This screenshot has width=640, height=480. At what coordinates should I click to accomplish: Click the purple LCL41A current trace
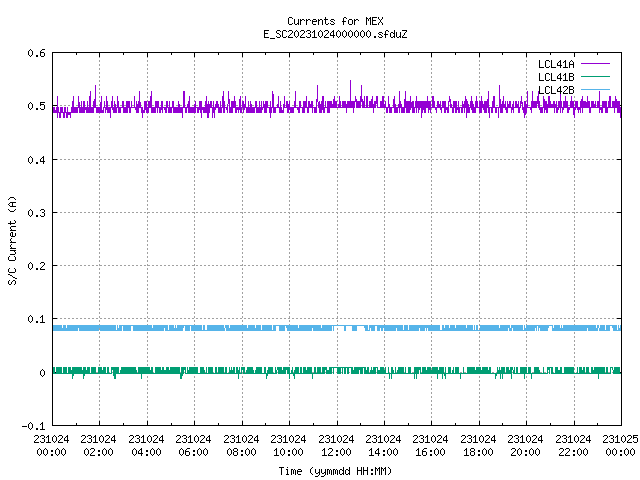click(x=337, y=107)
